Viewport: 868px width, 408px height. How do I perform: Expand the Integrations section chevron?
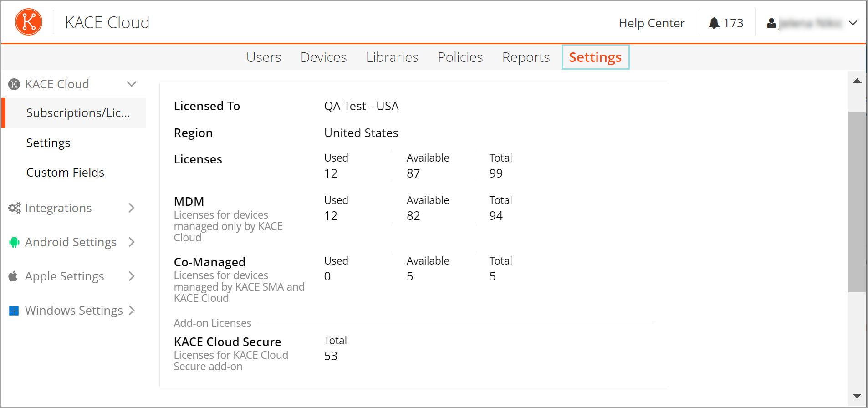(x=132, y=208)
